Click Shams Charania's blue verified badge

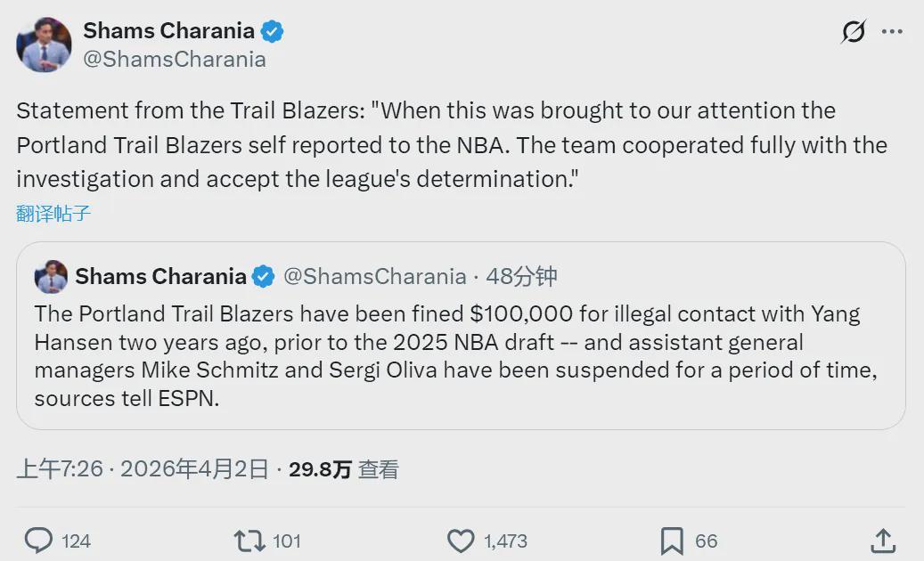click(273, 29)
